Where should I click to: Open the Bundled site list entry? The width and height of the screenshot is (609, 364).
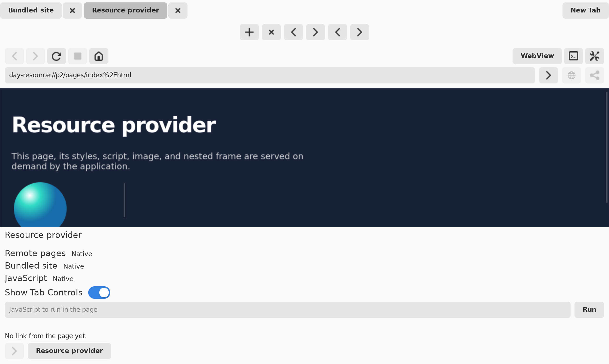(31, 266)
